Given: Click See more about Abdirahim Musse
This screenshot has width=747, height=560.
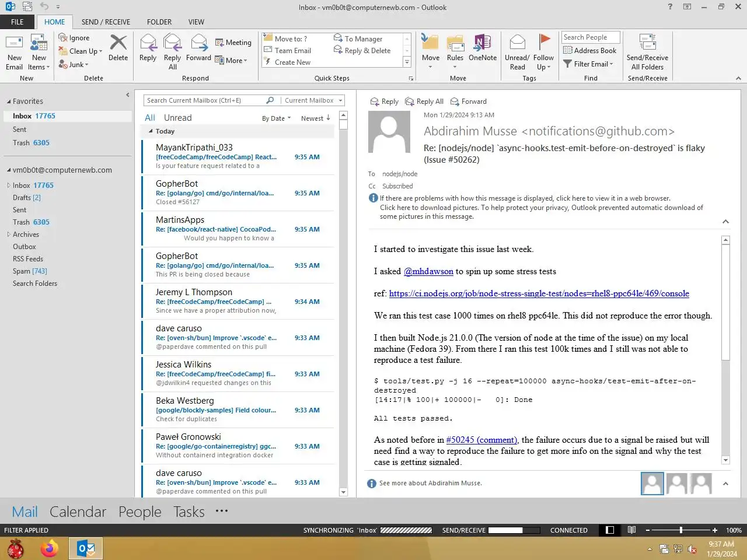Looking at the screenshot, I should tap(431, 483).
